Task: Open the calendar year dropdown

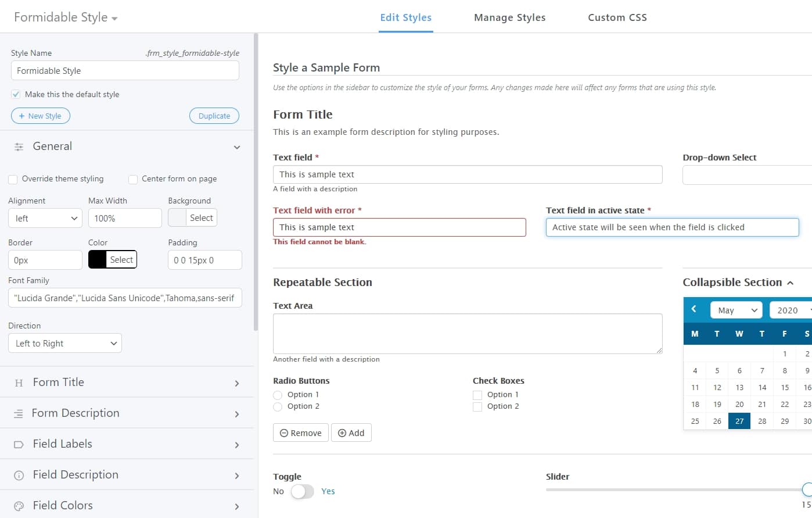Action: pyautogui.click(x=791, y=310)
